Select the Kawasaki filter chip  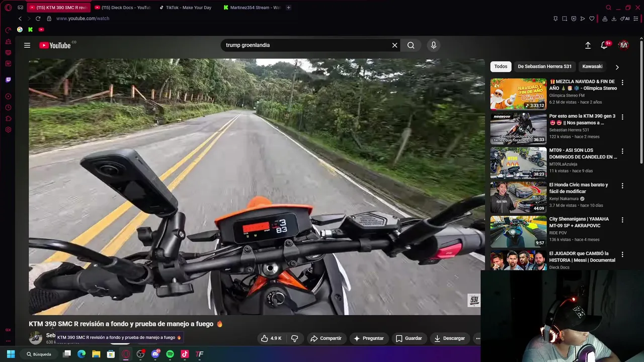(592, 66)
